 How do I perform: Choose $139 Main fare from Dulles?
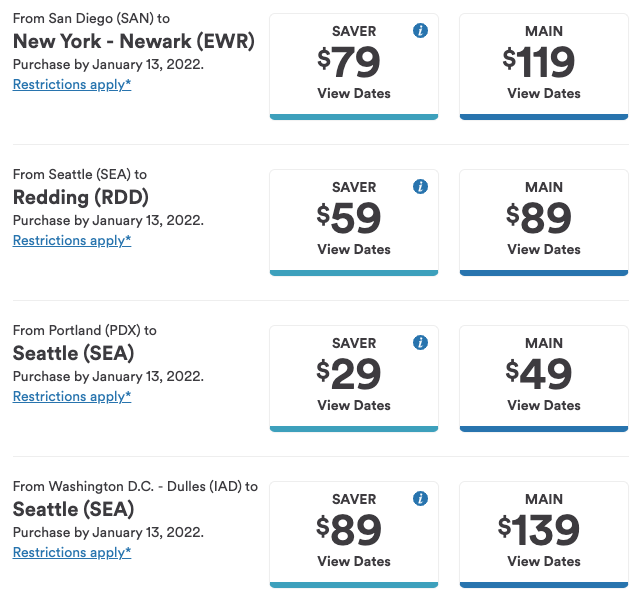click(544, 534)
